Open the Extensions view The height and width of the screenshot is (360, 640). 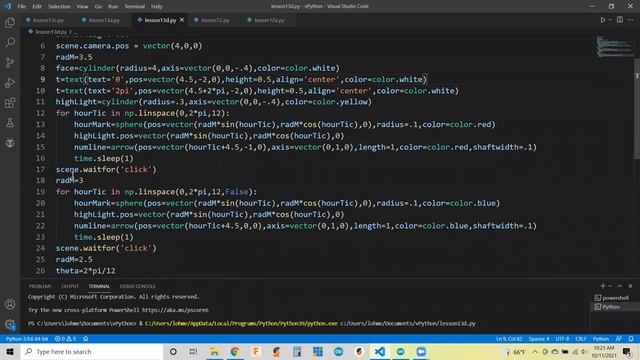(x=10, y=102)
